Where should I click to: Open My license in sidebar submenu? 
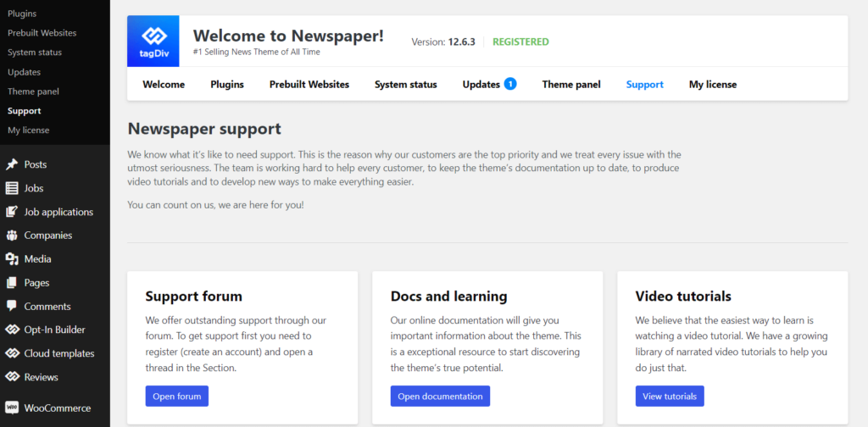28,130
